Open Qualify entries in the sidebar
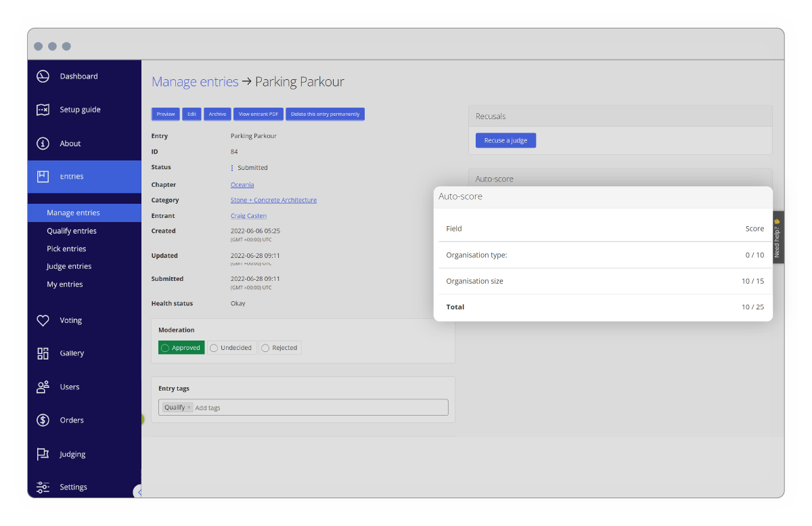 click(x=72, y=231)
